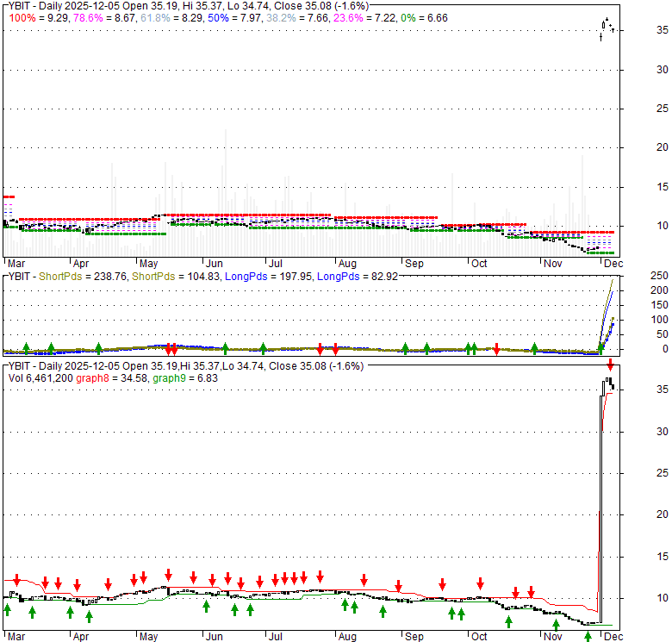Click the December candlestick cluster in the top chart
Image resolution: width=672 pixels, height=642 pixels.
[607, 29]
